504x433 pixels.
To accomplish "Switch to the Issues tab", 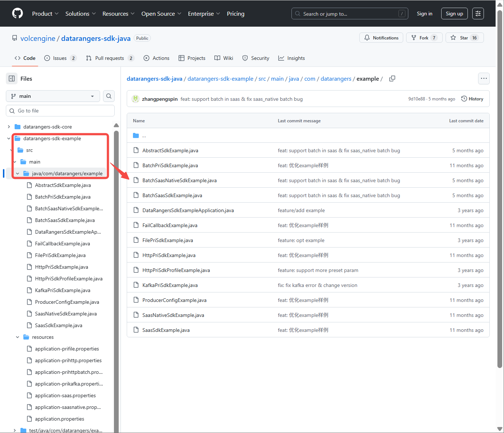I will coord(60,58).
